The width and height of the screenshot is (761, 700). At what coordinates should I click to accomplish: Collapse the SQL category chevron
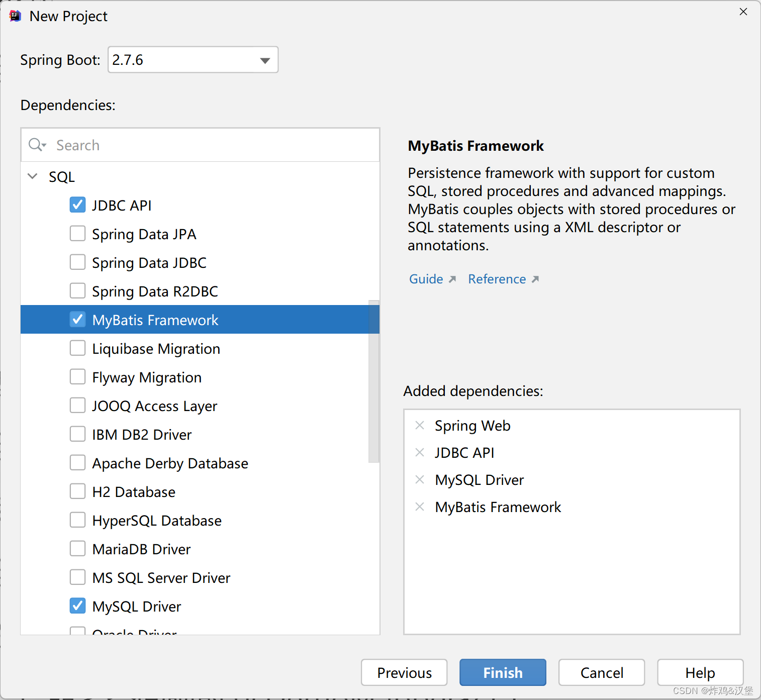tap(33, 176)
